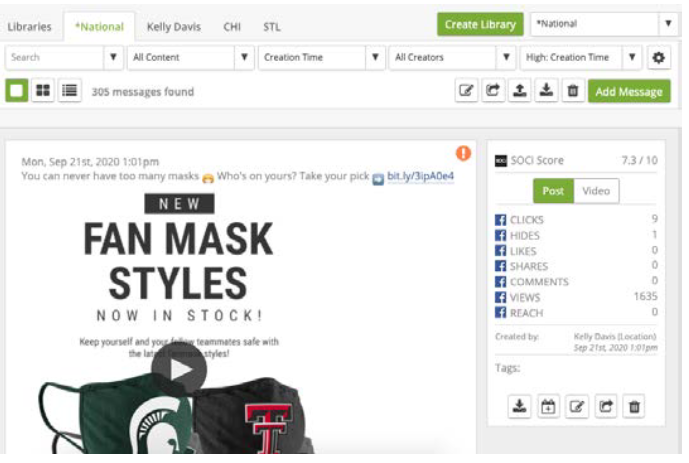This screenshot has height=463, width=689.
Task: Click the 7.3 / 10 score value
Action: [x=639, y=160]
